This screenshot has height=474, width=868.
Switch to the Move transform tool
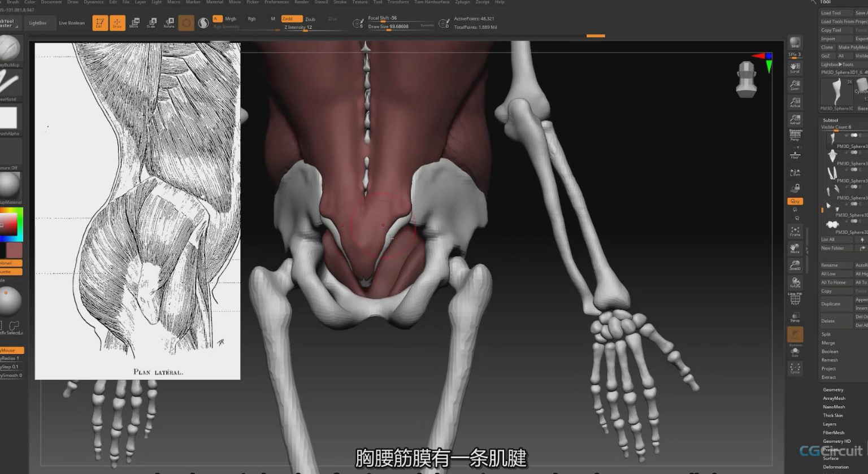tap(134, 23)
